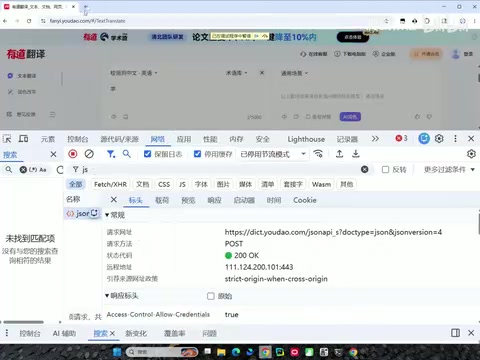Screen dimensions: 480x360
Task: Toggle regular expression search option
Action: point(33,170)
